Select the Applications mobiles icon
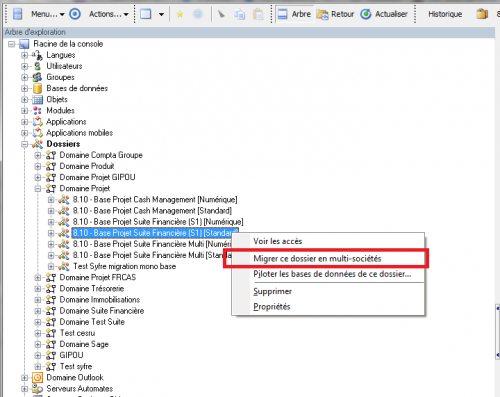The image size is (500, 397). point(38,133)
